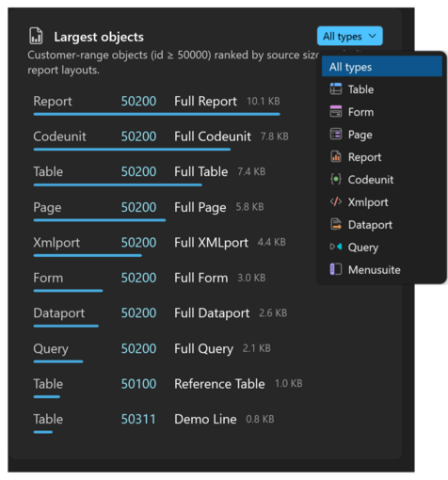448x480 pixels.
Task: Collapse the All types dropdown button
Action: coord(349,36)
